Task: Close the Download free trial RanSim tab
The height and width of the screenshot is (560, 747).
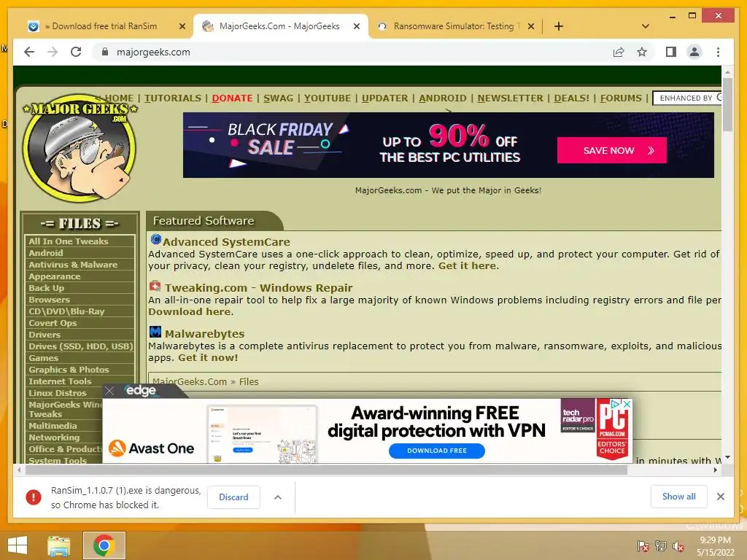Action: click(182, 26)
